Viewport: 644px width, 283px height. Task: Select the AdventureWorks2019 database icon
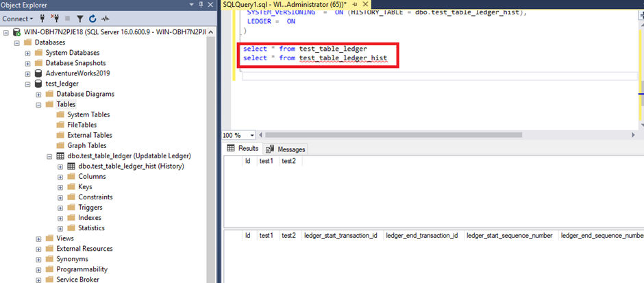point(38,73)
